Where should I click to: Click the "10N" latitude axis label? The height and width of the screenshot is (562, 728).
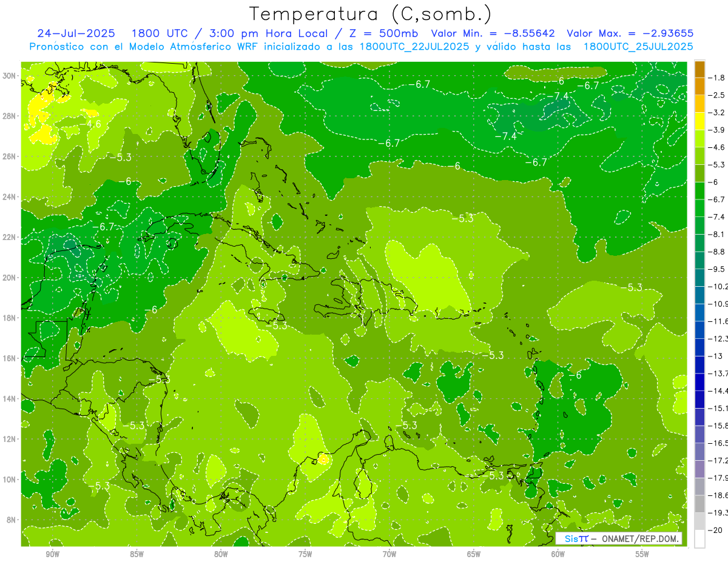[9, 479]
